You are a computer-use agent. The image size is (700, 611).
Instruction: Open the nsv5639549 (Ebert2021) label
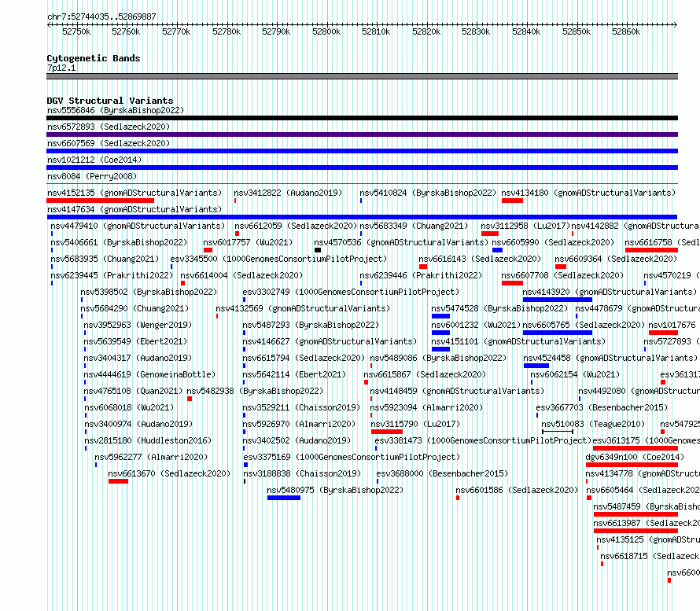136,341
